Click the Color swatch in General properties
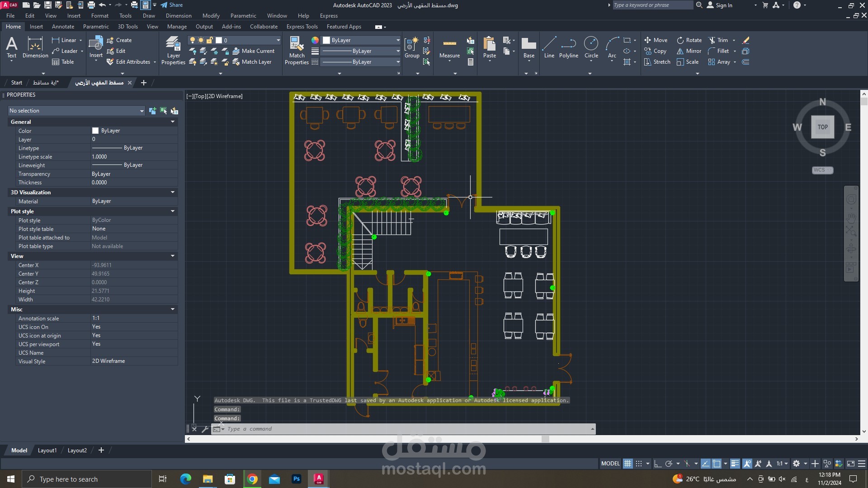868x488 pixels. point(95,131)
